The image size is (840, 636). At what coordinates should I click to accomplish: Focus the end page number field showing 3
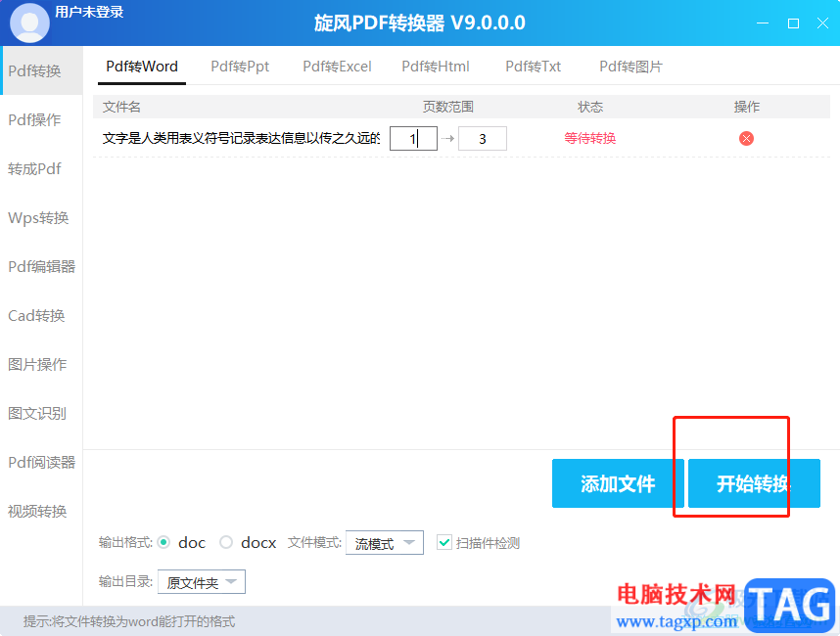point(482,139)
